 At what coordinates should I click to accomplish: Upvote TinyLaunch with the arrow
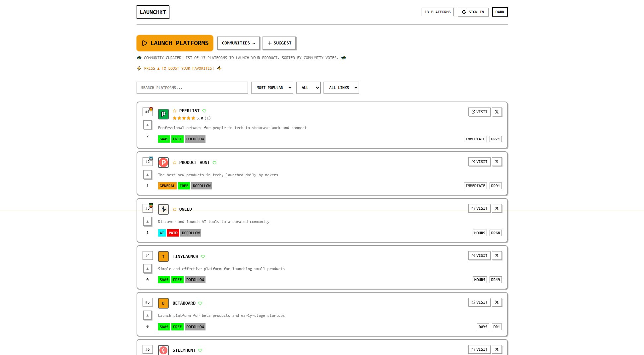[147, 269]
